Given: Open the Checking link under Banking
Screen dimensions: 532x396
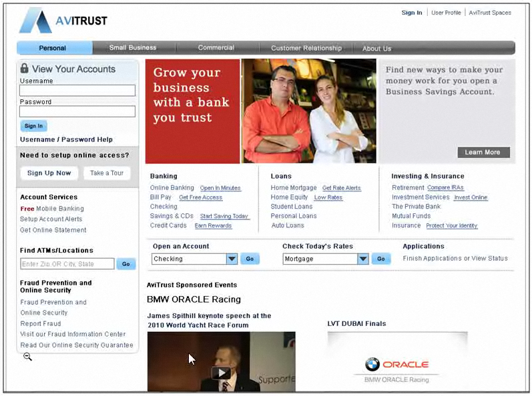Looking at the screenshot, I should [x=164, y=206].
